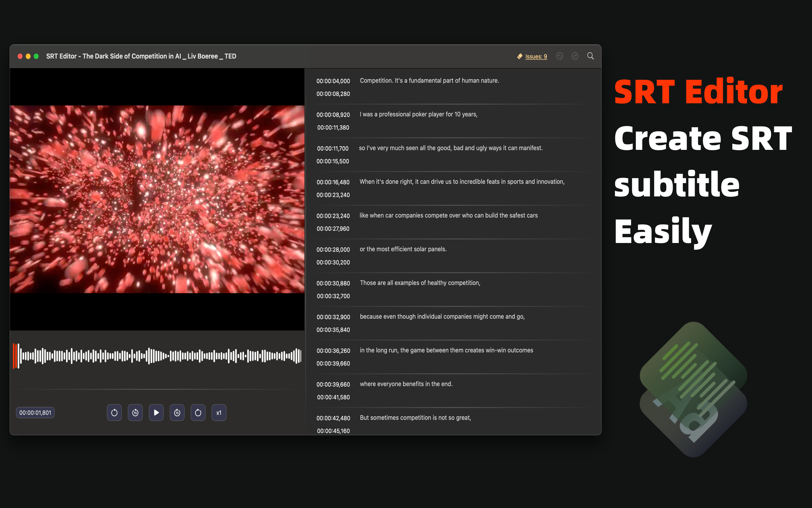This screenshot has width=812, height=508.
Task: Select subtitle "like when car companies compete"
Action: [449, 215]
